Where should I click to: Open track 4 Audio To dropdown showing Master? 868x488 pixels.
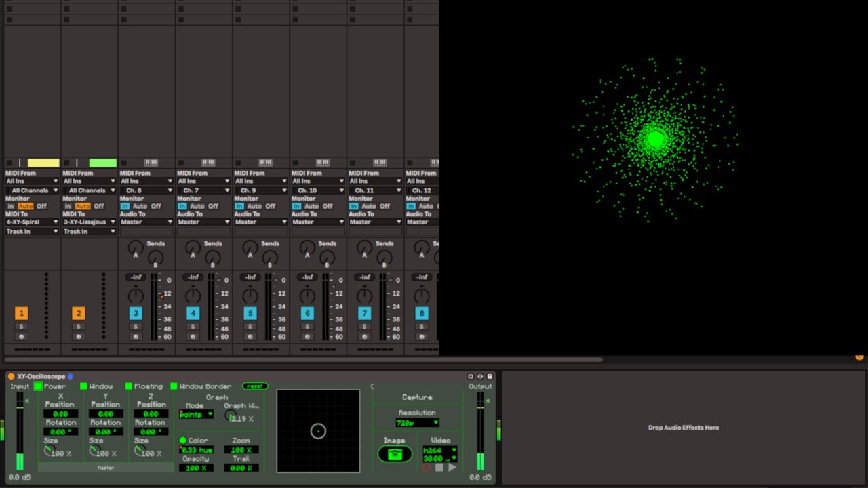[203, 222]
